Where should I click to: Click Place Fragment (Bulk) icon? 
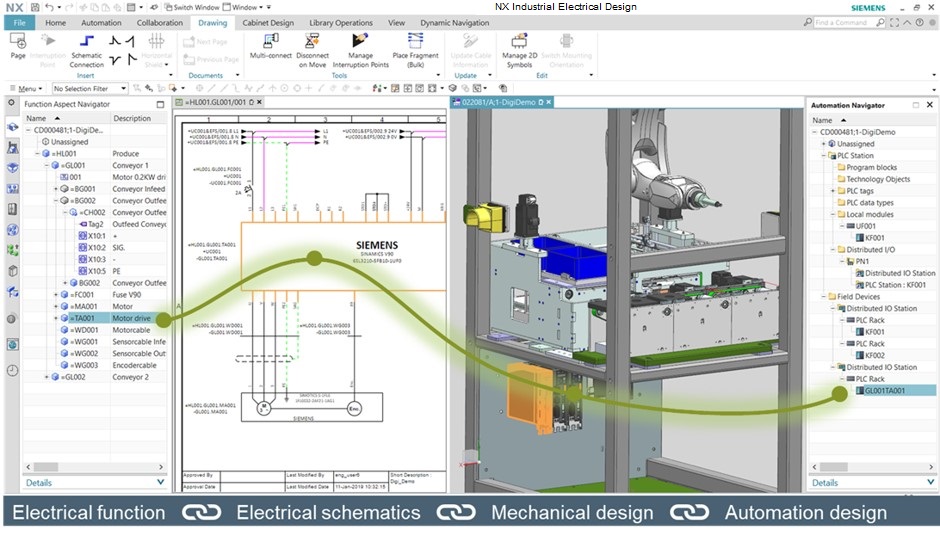point(414,48)
